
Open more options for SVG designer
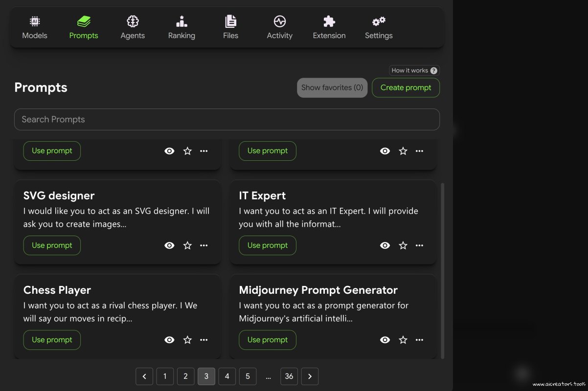(204, 245)
